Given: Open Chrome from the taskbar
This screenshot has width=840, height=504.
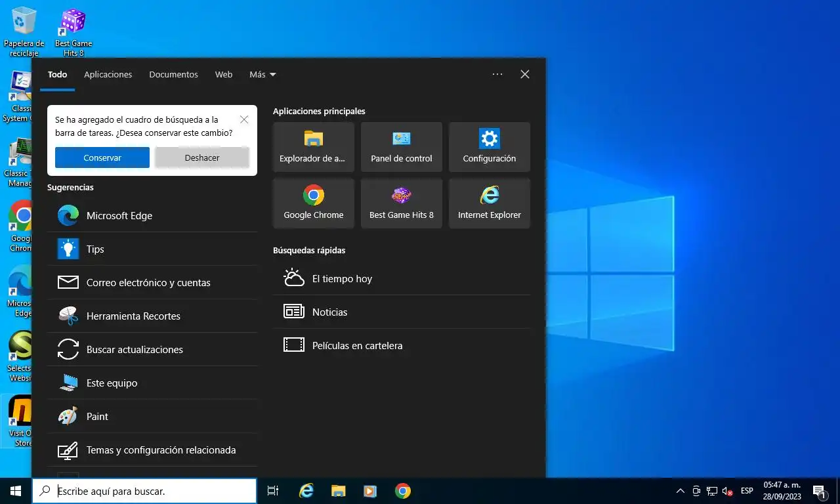Looking at the screenshot, I should tap(403, 491).
